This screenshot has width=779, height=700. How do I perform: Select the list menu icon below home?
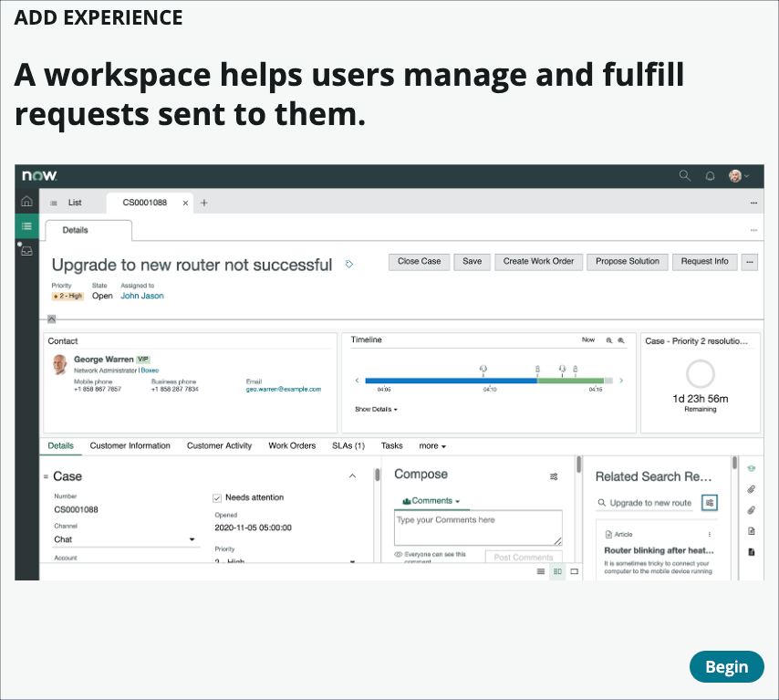coord(26,225)
